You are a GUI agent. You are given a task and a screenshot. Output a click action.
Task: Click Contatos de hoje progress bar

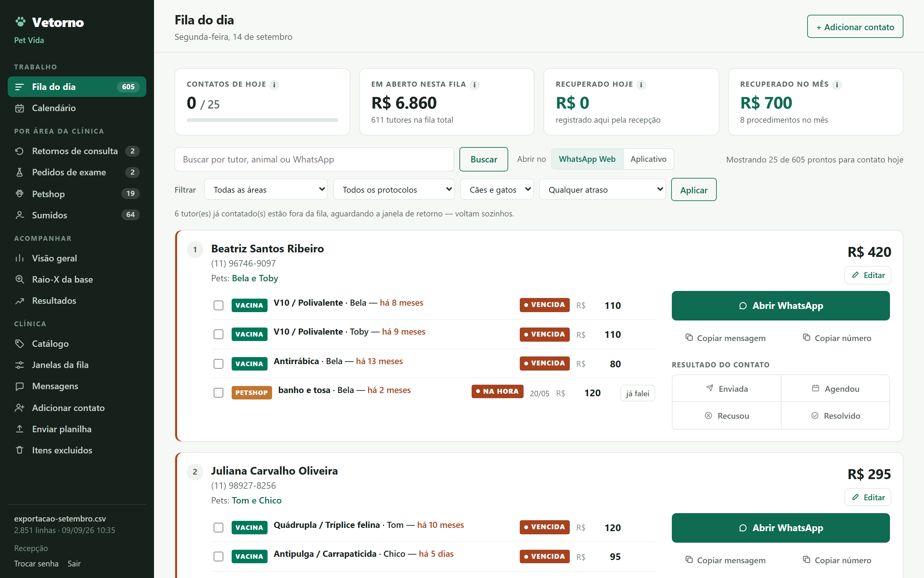click(x=262, y=120)
